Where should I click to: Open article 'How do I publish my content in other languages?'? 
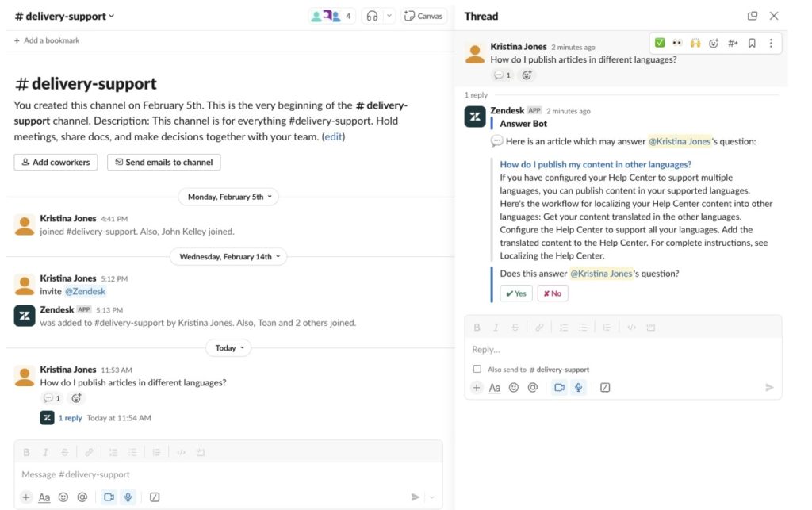[596, 164]
